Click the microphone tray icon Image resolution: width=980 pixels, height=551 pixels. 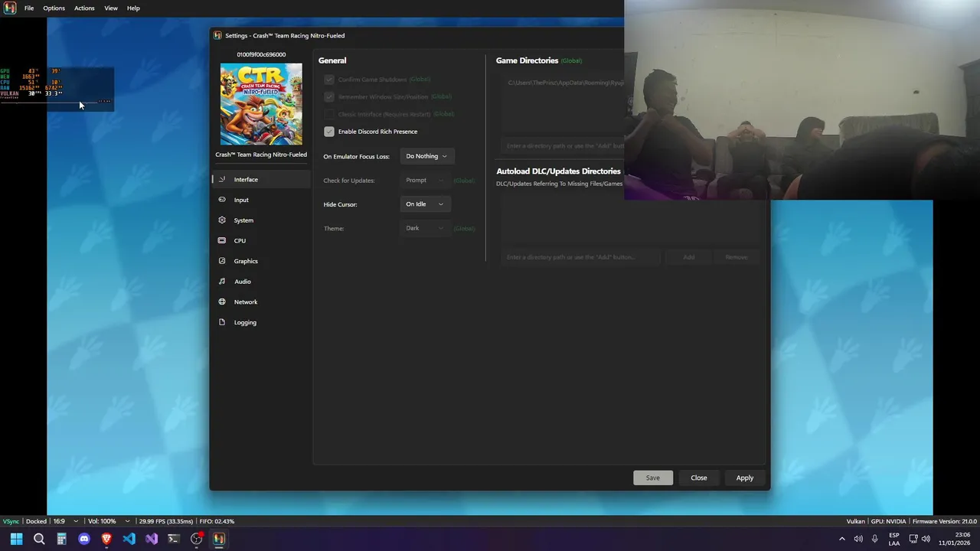[x=874, y=539]
